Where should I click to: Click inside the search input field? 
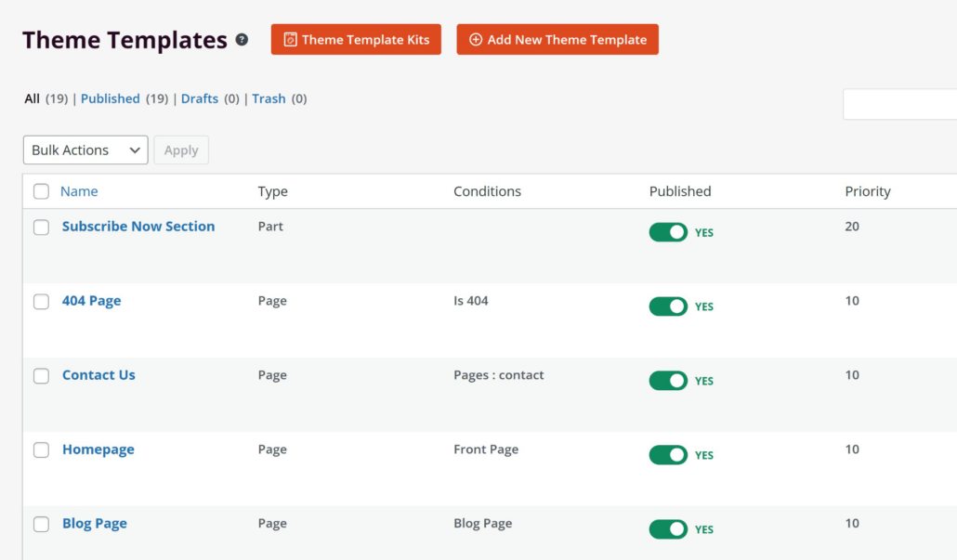click(x=899, y=105)
